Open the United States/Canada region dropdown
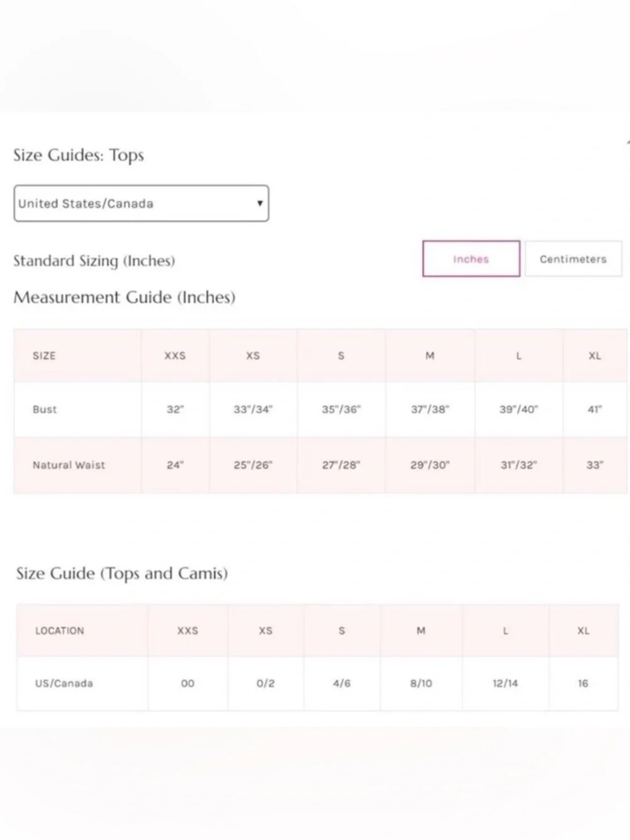This screenshot has height=840, width=630. [141, 204]
